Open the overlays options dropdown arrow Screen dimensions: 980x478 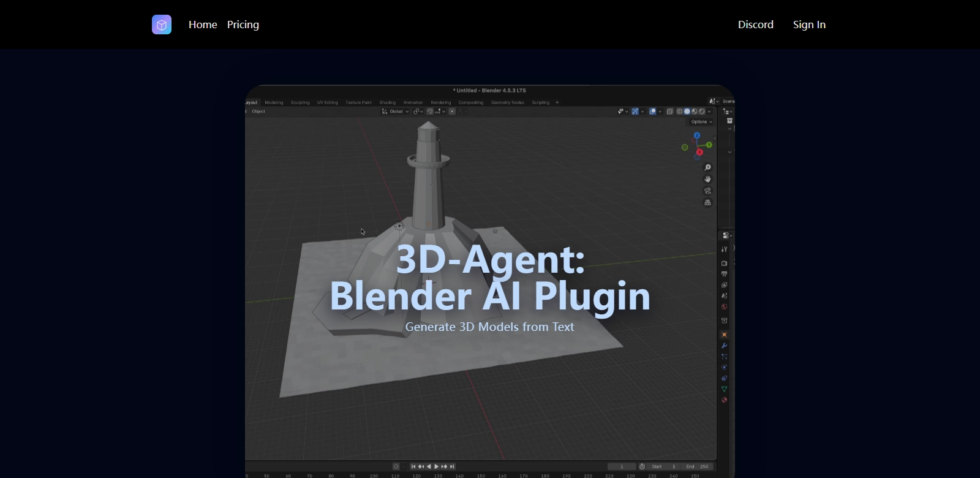(660, 112)
